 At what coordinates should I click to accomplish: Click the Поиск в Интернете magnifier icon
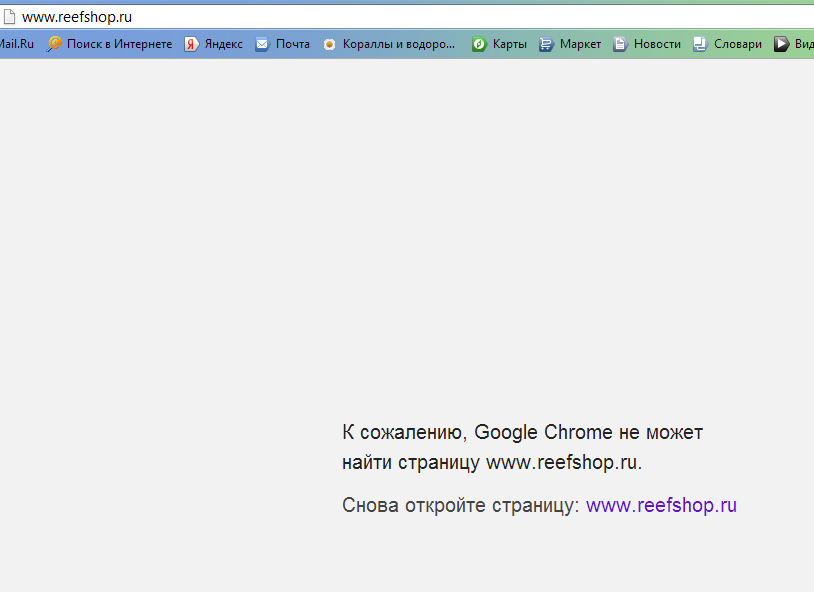pyautogui.click(x=55, y=44)
